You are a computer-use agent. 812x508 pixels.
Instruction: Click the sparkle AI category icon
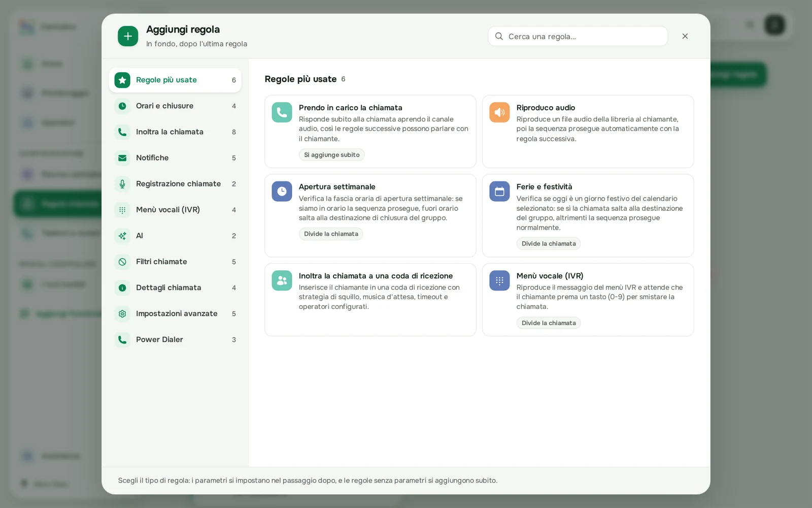click(122, 236)
